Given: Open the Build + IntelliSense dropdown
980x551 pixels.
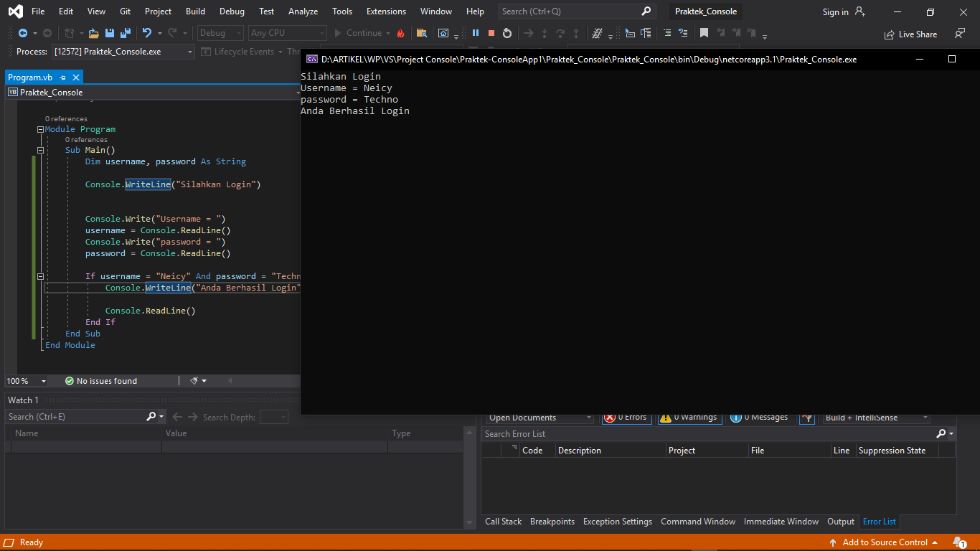Looking at the screenshot, I should point(876,418).
